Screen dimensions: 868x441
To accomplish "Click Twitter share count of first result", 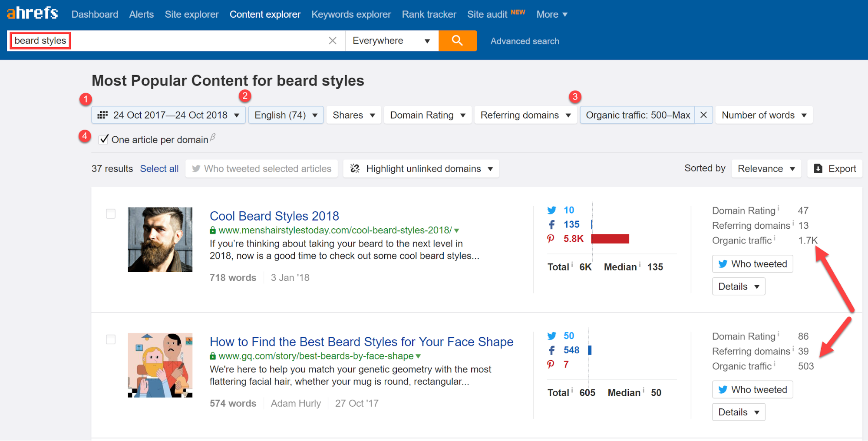I will coord(568,210).
